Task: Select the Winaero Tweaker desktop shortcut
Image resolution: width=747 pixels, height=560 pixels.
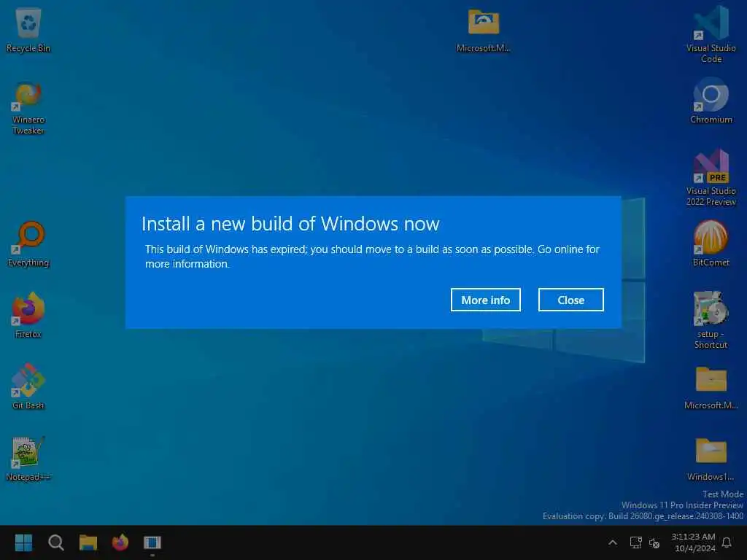Action: [x=28, y=108]
